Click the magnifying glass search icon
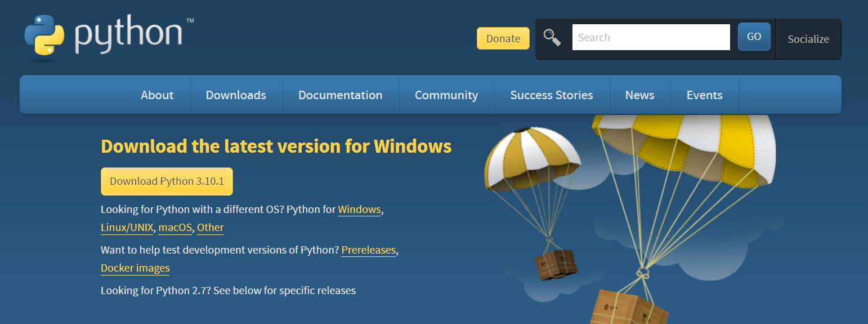The height and width of the screenshot is (324, 868). [x=552, y=38]
